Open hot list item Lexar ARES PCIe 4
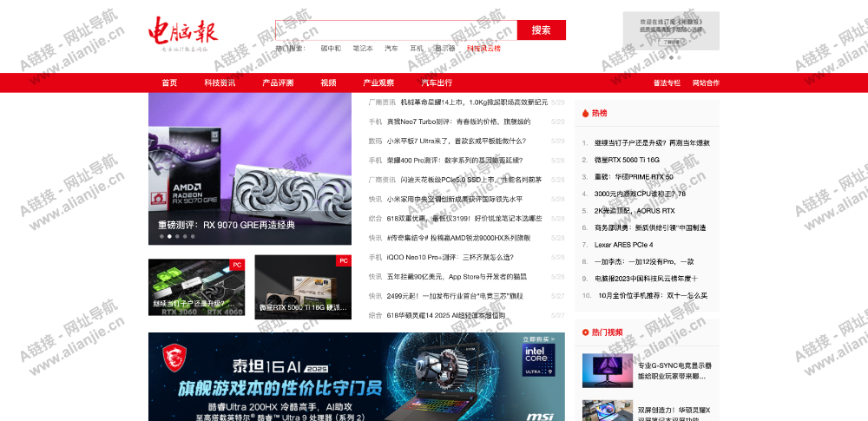The width and height of the screenshot is (868, 421). (x=624, y=245)
